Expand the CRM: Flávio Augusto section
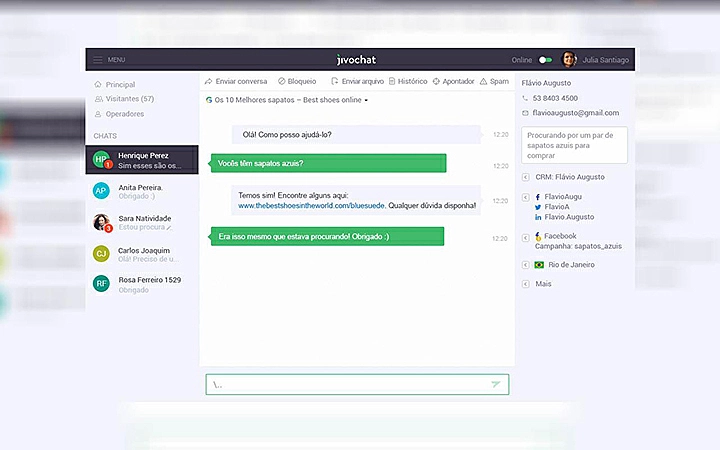720x450 pixels. tap(526, 177)
